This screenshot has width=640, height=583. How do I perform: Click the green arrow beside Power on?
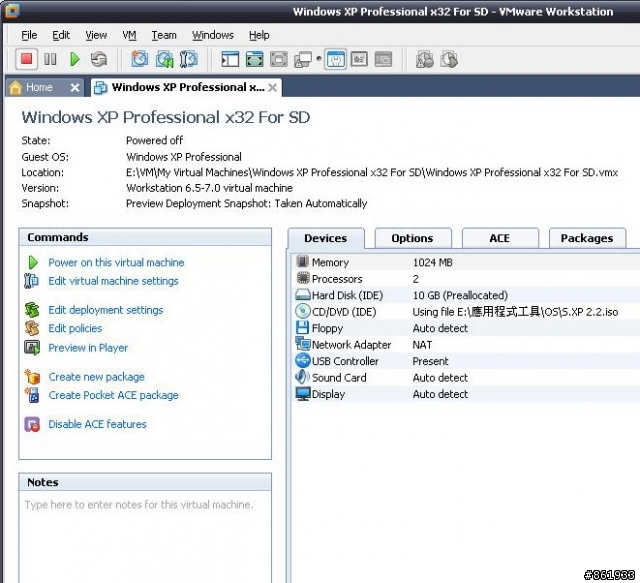tap(33, 262)
